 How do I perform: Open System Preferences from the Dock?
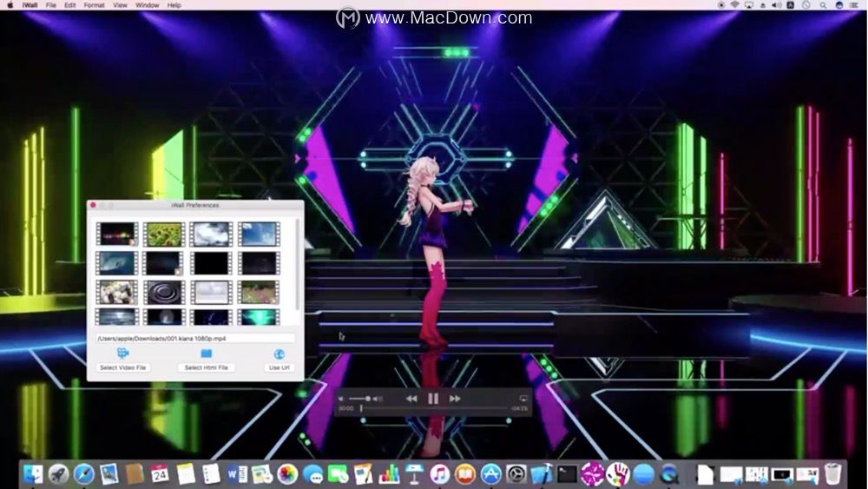[x=516, y=474]
